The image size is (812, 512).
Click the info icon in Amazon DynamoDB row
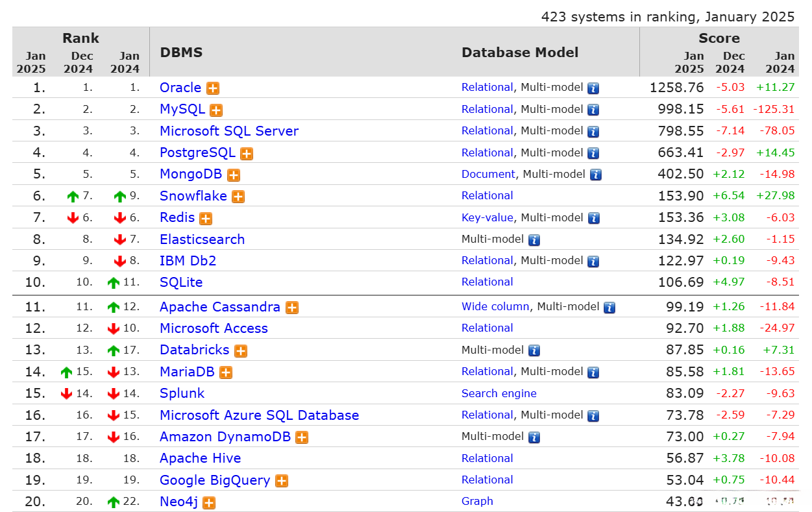[534, 437]
